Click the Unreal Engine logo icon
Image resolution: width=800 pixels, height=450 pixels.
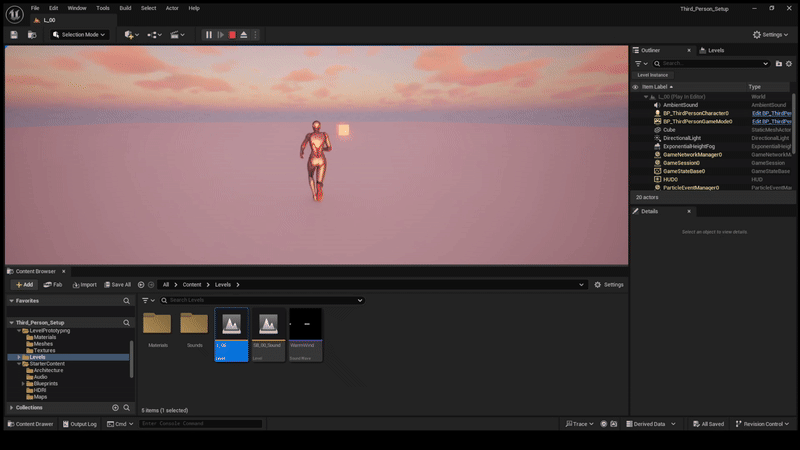(x=14, y=14)
